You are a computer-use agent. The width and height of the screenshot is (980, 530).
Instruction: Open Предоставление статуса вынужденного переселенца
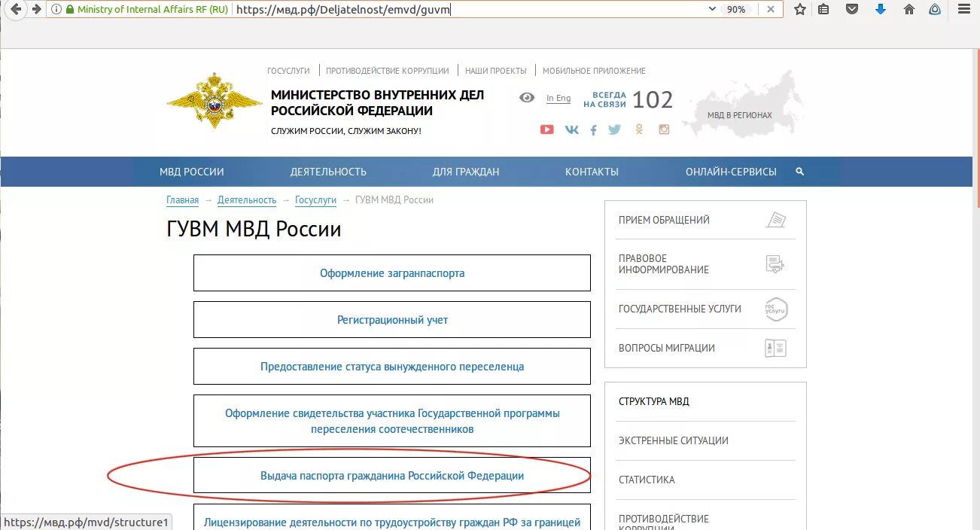pyautogui.click(x=392, y=367)
